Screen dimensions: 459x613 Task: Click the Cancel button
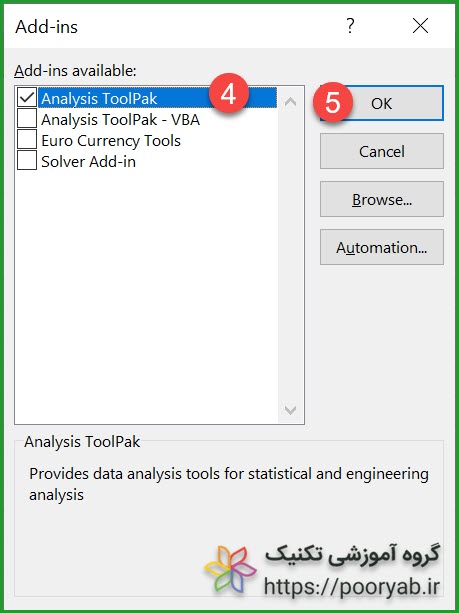pyautogui.click(x=382, y=151)
